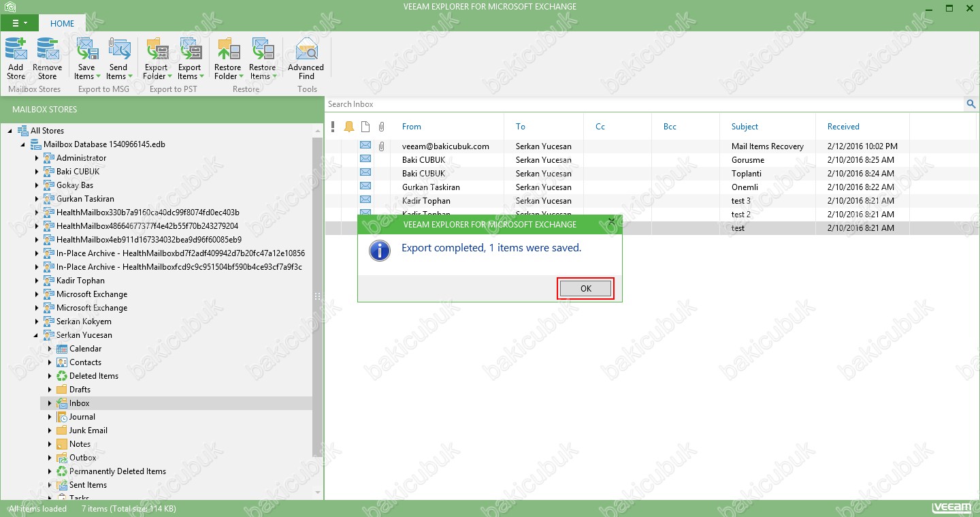Click the Administrator mailbox icon
The height and width of the screenshot is (517, 980).
49,158
